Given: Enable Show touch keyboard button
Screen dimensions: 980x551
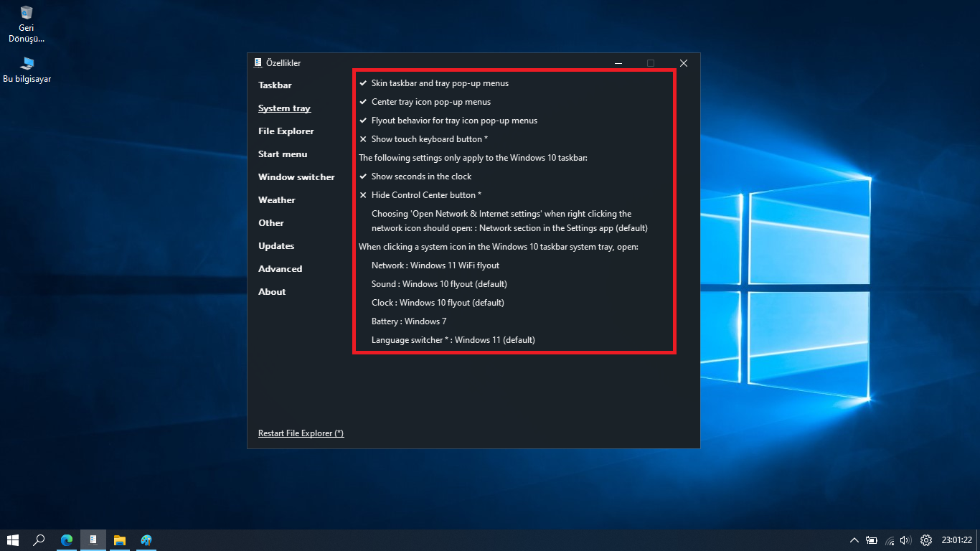Looking at the screenshot, I should [424, 139].
